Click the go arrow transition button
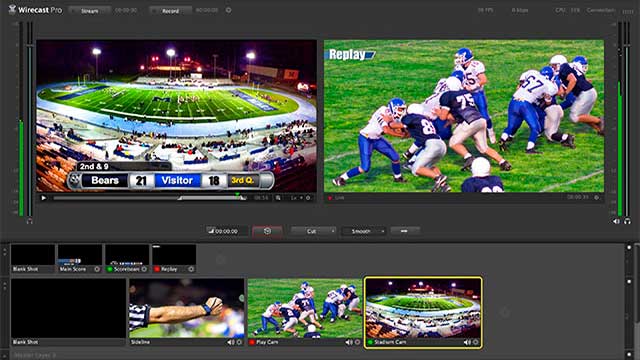 404,231
